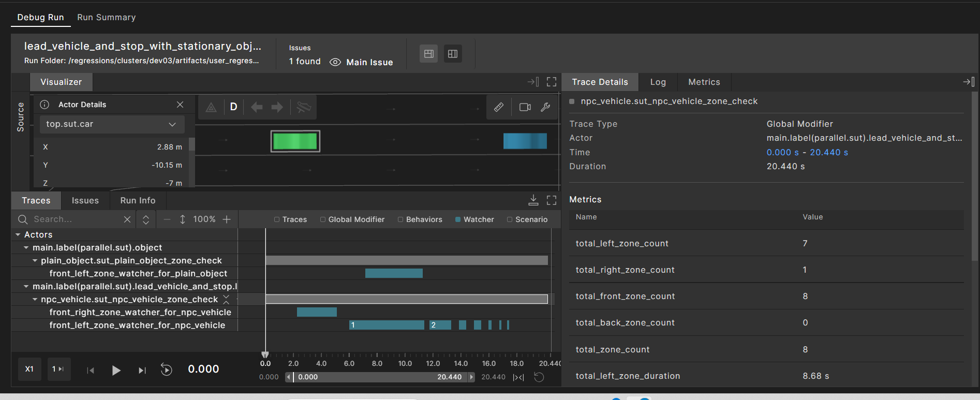Open the top.sut.car actor dropdown
This screenshot has height=400, width=980.
click(111, 124)
